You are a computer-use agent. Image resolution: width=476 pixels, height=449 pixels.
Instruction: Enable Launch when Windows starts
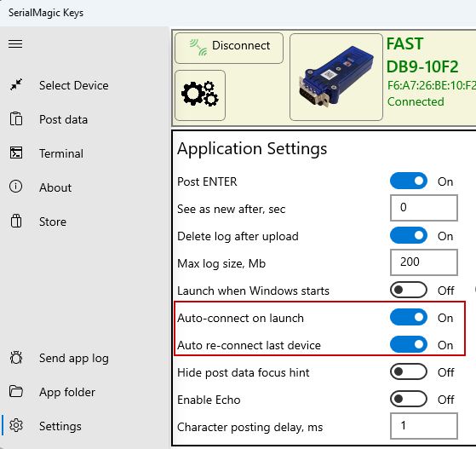coord(409,291)
